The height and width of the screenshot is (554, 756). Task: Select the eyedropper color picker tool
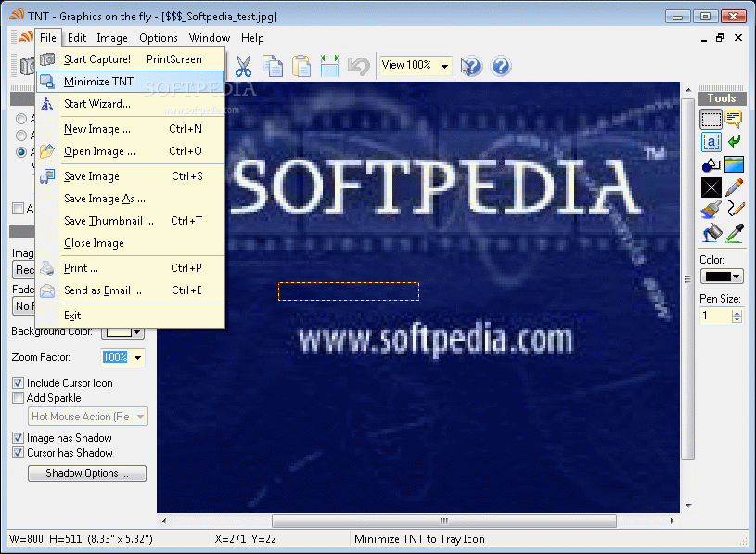[735, 233]
